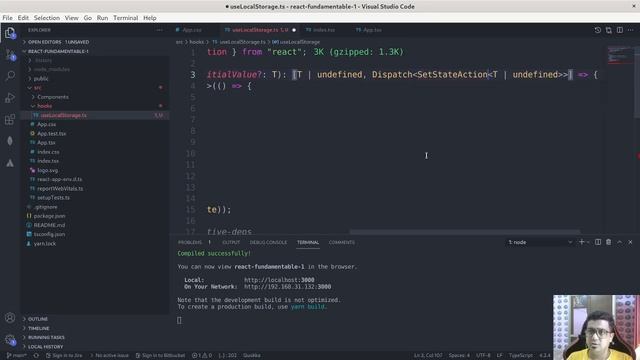Image resolution: width=640 pixels, height=360 pixels.
Task: Split the terminal panel
Action: pyautogui.click(x=598, y=242)
